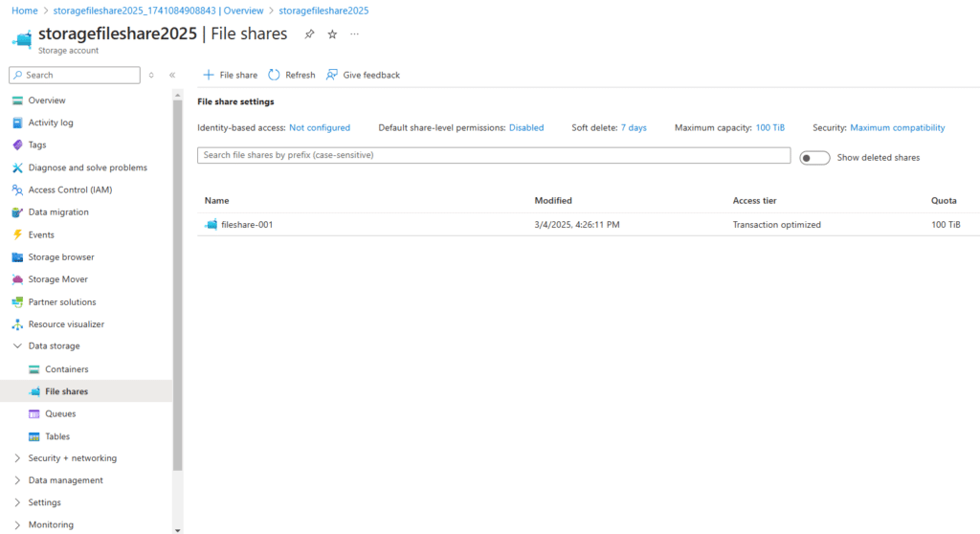Select Containers in the sidebar

tap(66, 369)
